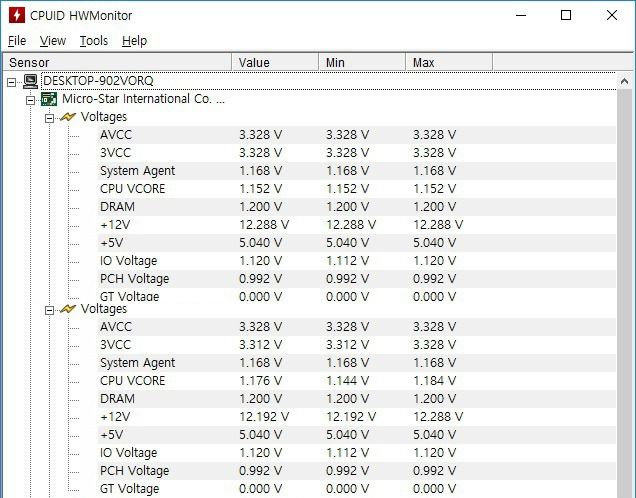Click the Sensor column header
Screen dimensions: 636x498
click(x=117, y=62)
